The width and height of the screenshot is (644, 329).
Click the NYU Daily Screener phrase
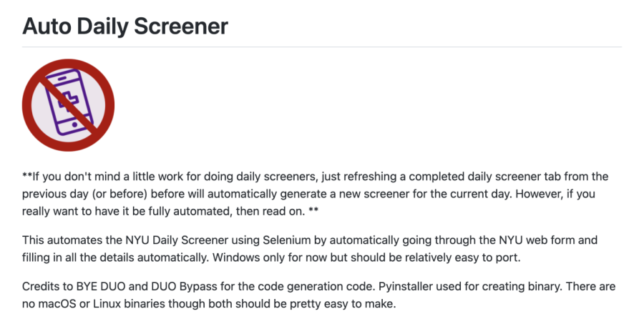click(x=192, y=240)
